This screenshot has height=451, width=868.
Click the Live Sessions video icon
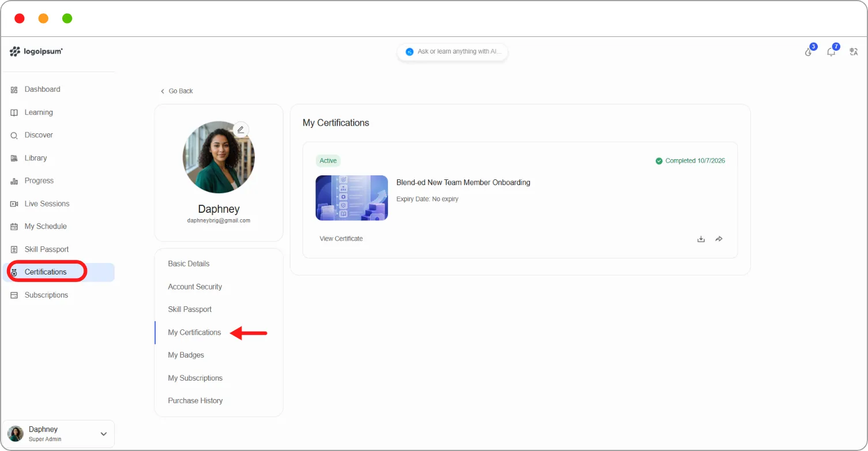tap(14, 204)
